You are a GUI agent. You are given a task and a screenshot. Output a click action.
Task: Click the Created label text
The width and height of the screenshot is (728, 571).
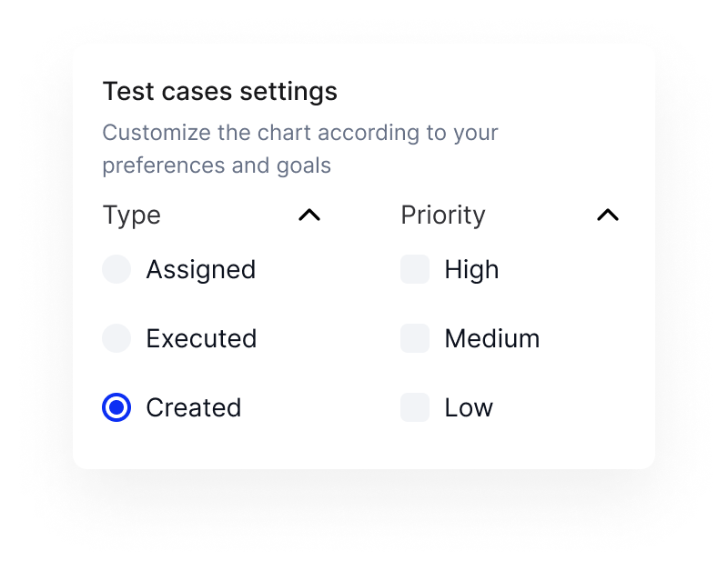pos(194,407)
